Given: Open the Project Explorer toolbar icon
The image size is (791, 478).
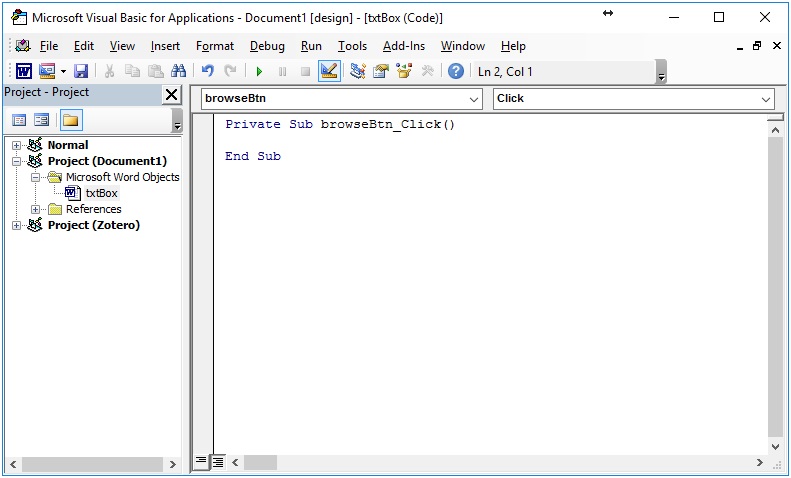Looking at the screenshot, I should (358, 71).
